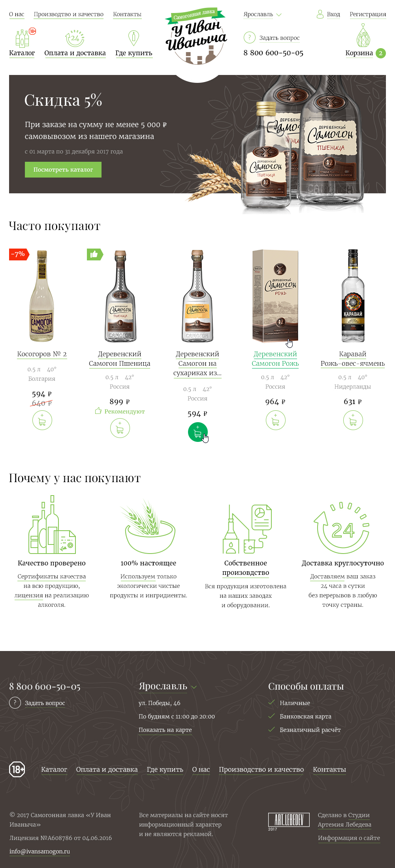Open the Производство и качество top menu item
The width and height of the screenshot is (395, 868).
pos(69,14)
